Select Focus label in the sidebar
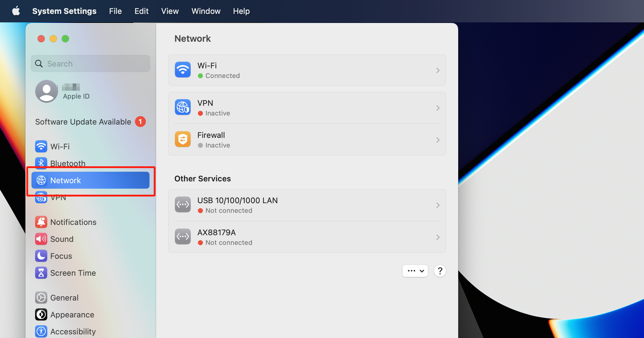Image resolution: width=644 pixels, height=338 pixels. 61,256
